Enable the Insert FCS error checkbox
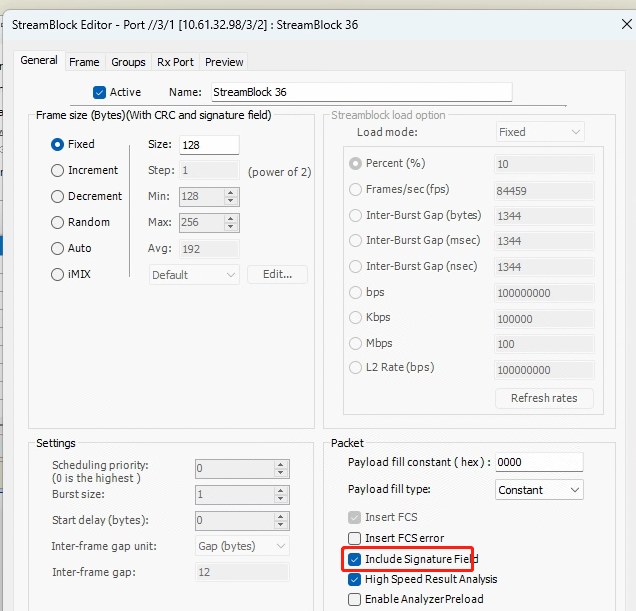Image resolution: width=636 pixels, height=611 pixels. pos(355,538)
